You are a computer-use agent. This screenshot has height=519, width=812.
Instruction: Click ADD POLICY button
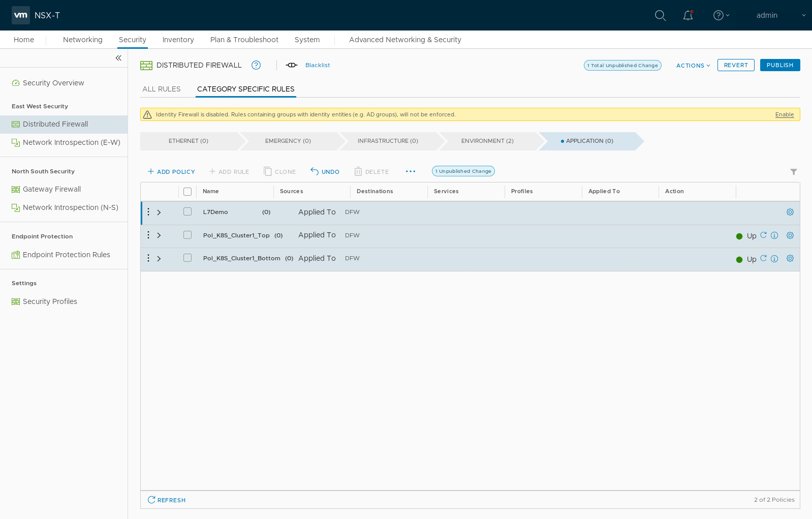(x=171, y=172)
